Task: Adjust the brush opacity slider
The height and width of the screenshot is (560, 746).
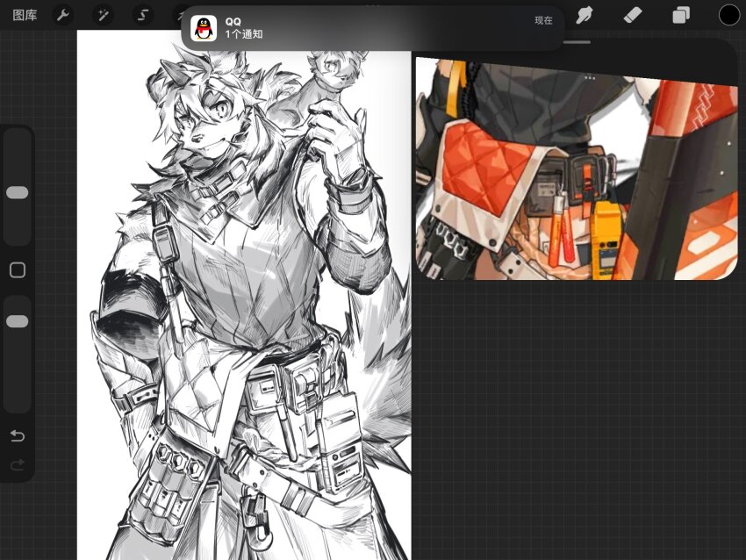Action: tap(16, 321)
